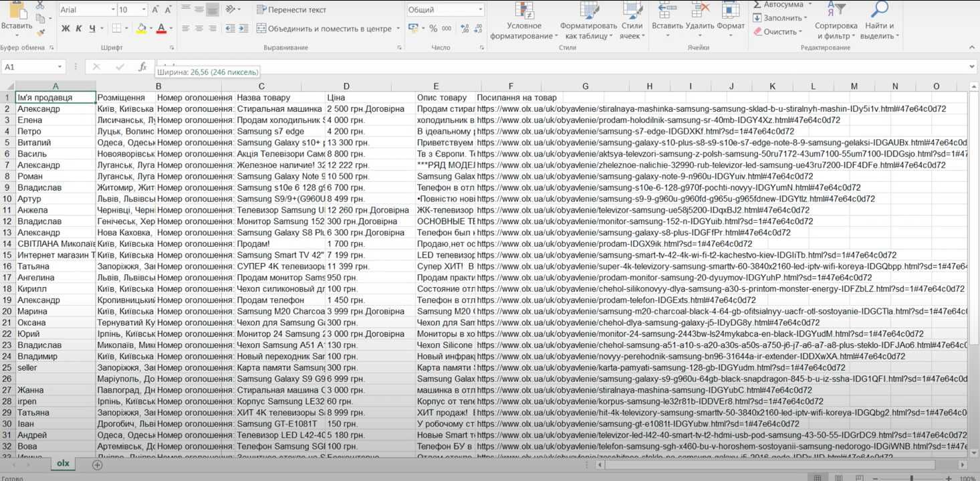Screen dimensions: 980x481
Task: Click increase decimal places icon
Action: 463,29
